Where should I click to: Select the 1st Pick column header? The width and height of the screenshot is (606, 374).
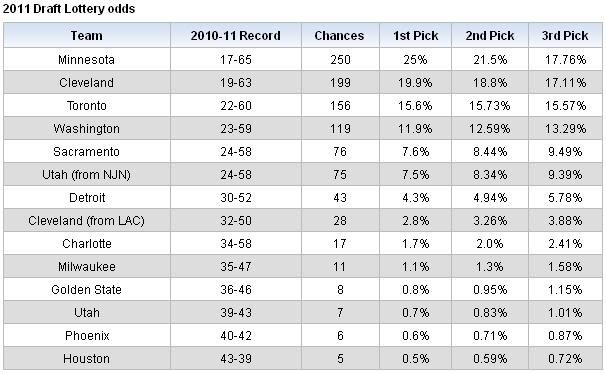pyautogui.click(x=415, y=36)
